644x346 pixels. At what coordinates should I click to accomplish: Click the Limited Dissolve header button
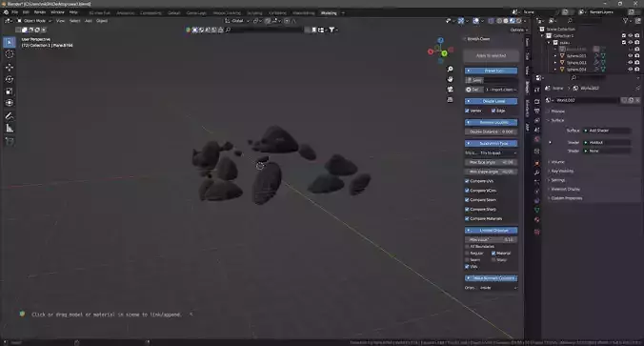tap(492, 231)
